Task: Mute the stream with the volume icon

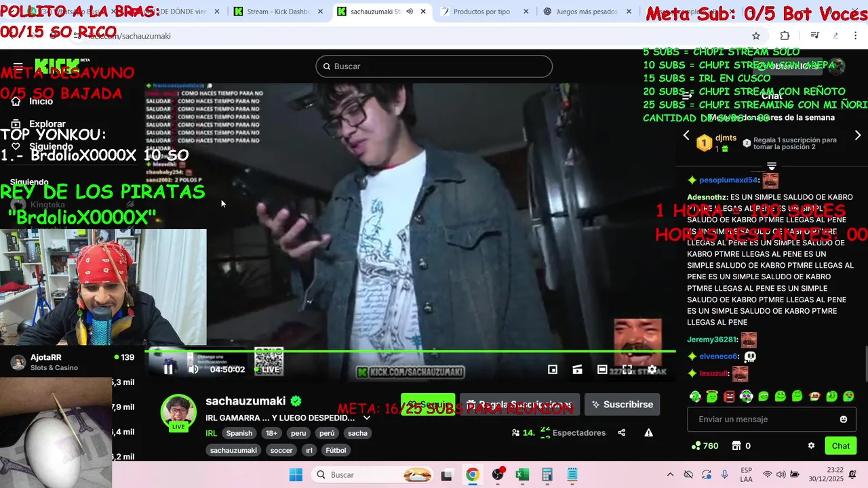Action: click(x=193, y=369)
